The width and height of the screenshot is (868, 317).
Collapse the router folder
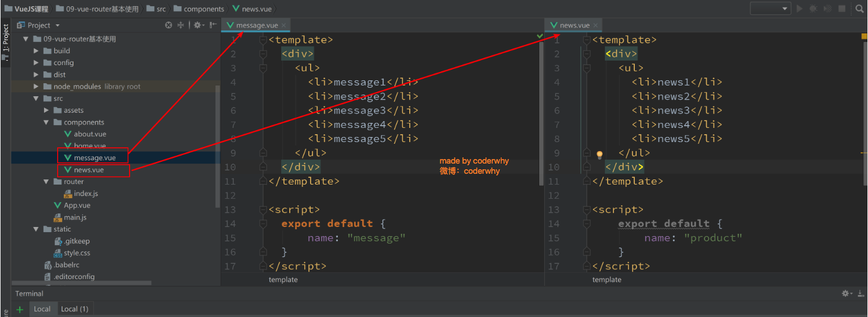pyautogui.click(x=46, y=182)
